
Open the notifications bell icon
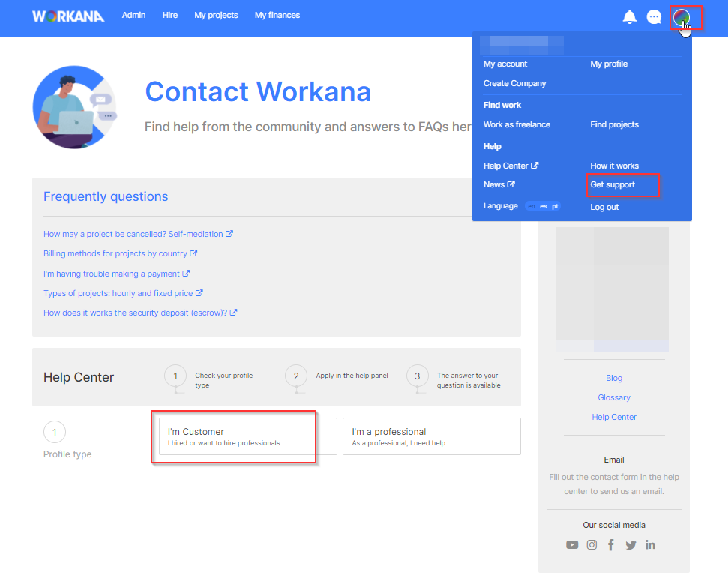[629, 17]
